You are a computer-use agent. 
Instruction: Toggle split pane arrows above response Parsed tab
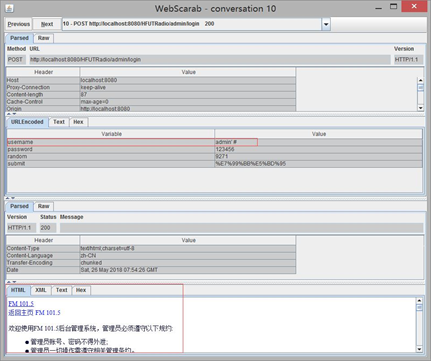[11, 198]
